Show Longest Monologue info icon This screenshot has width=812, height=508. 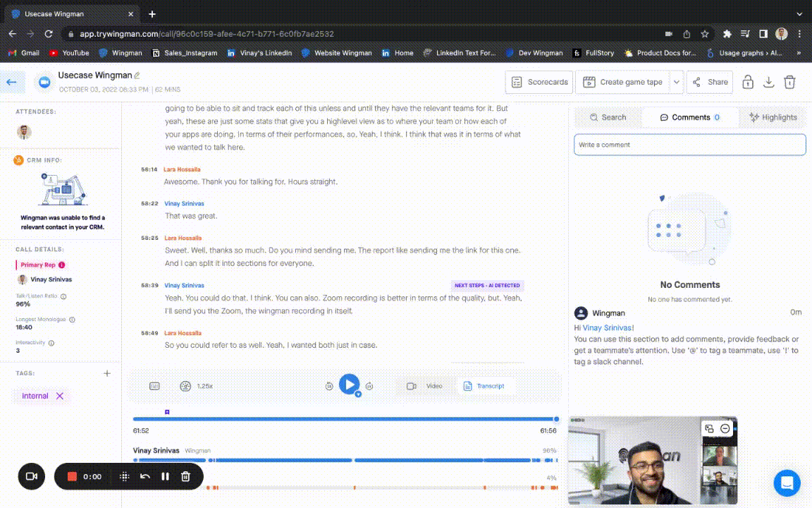pos(73,320)
